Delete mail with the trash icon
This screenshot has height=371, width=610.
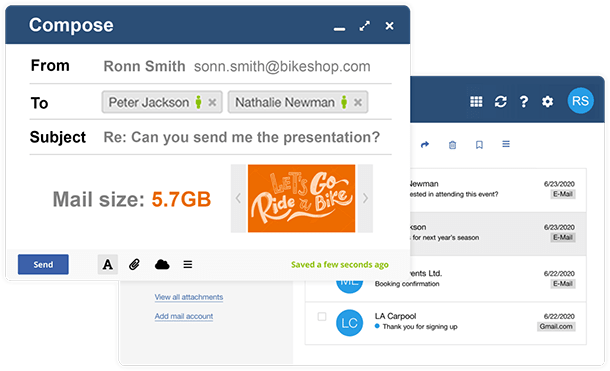pyautogui.click(x=452, y=145)
